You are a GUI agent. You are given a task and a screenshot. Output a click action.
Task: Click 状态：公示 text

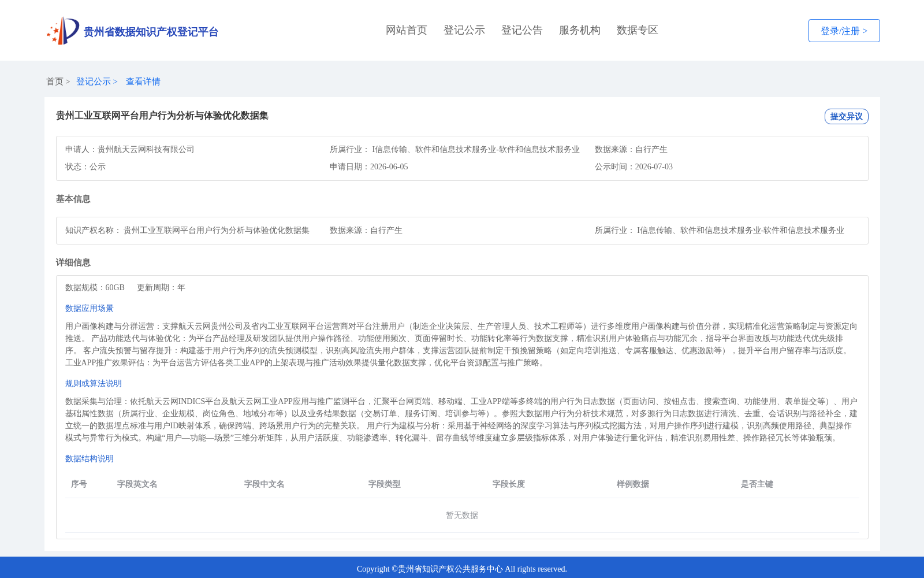tap(85, 166)
